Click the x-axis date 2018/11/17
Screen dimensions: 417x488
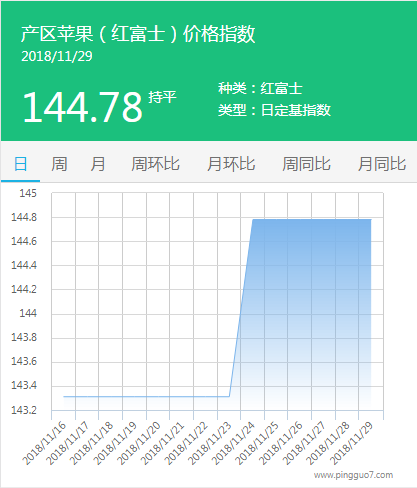tap(68, 443)
